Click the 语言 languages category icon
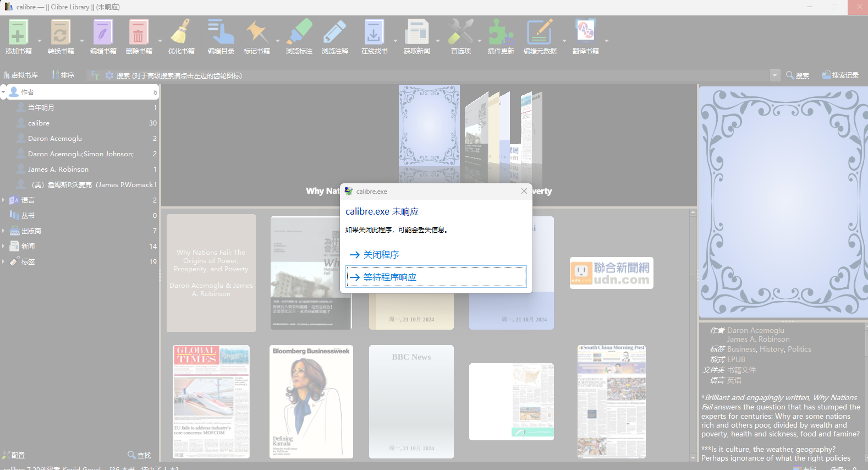 point(14,200)
